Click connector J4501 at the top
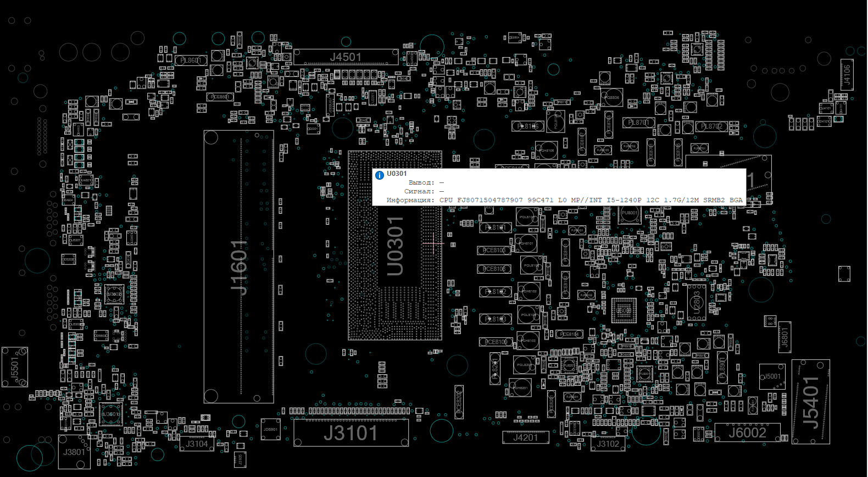Viewport: 868px width, 477px height. (x=346, y=57)
